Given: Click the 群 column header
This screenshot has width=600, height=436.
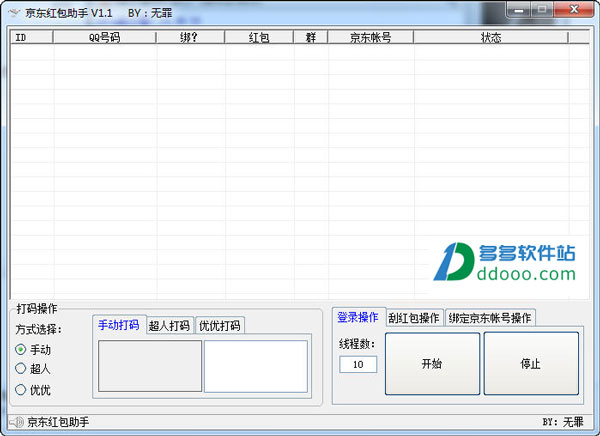Looking at the screenshot, I should pos(311,38).
